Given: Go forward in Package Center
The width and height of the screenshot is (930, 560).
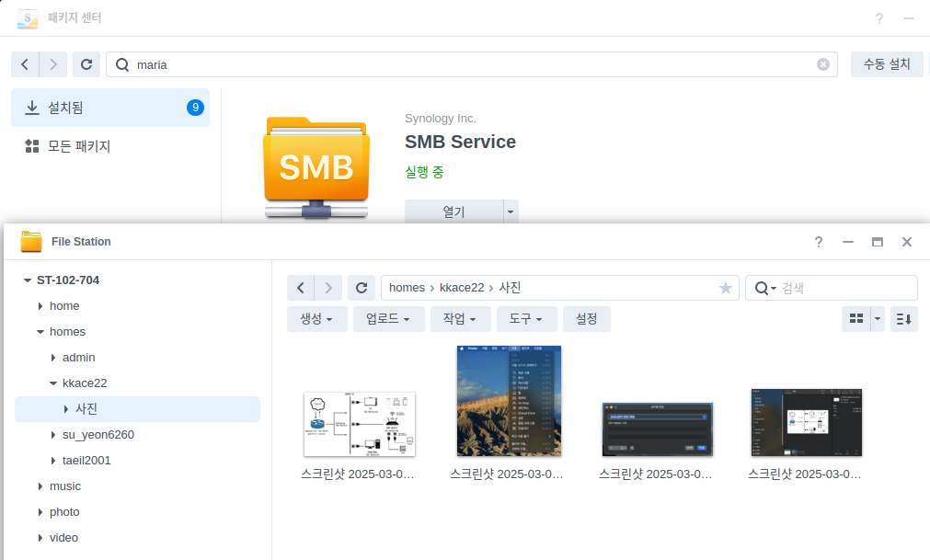Looking at the screenshot, I should [x=53, y=64].
